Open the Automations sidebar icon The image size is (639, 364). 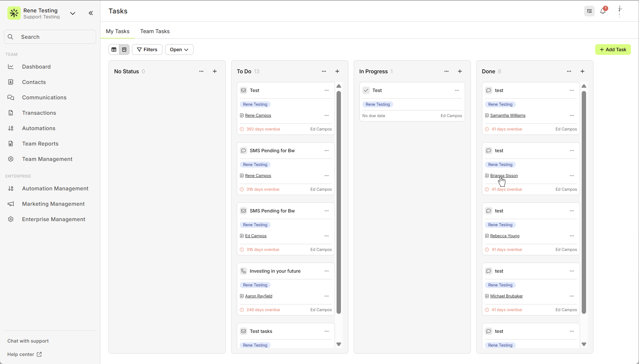(x=11, y=128)
